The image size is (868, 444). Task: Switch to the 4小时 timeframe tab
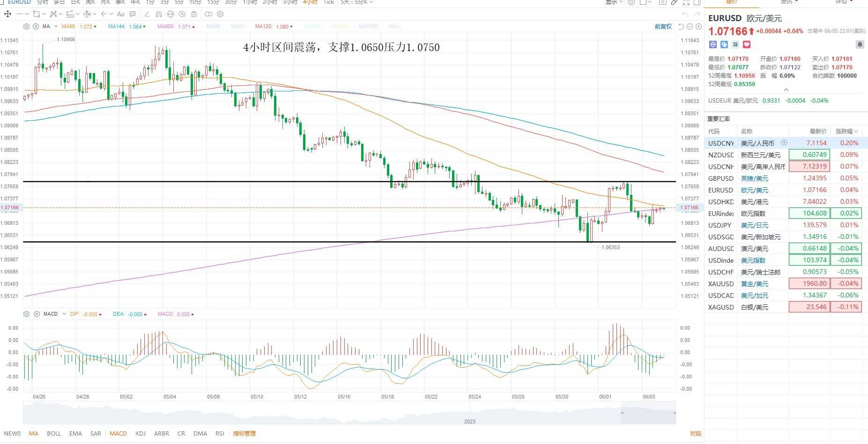pos(310,2)
